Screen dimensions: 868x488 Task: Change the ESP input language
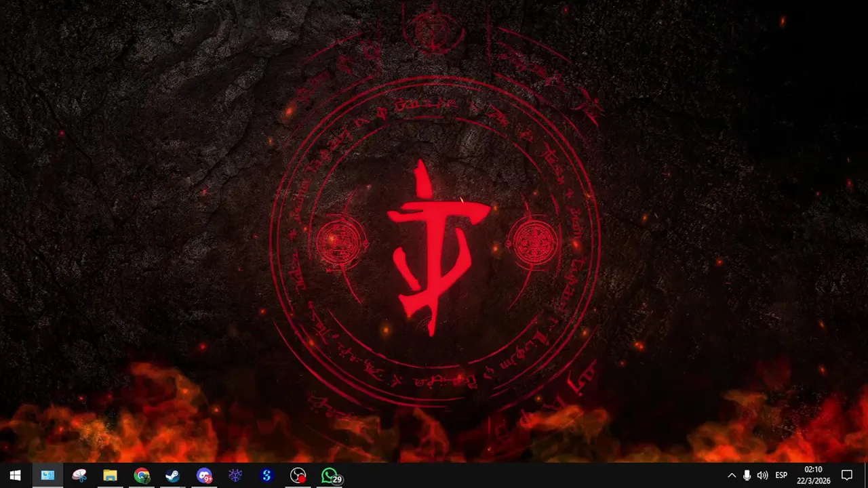(781, 476)
